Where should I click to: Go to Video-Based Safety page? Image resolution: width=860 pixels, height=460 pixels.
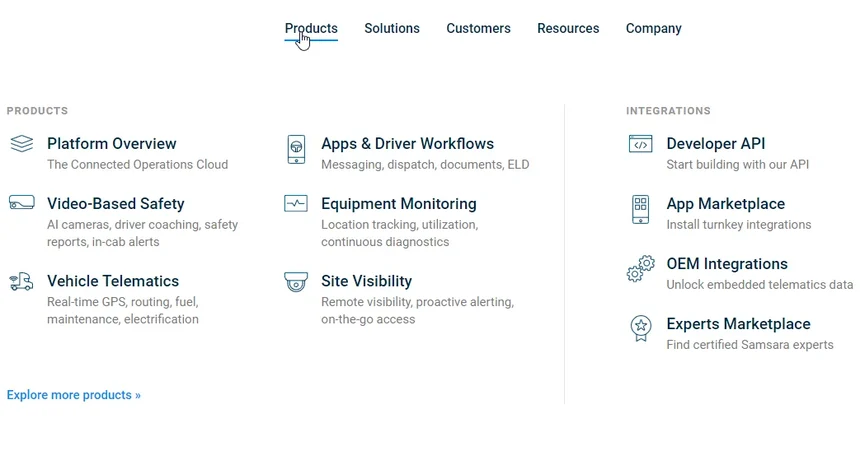click(x=116, y=204)
